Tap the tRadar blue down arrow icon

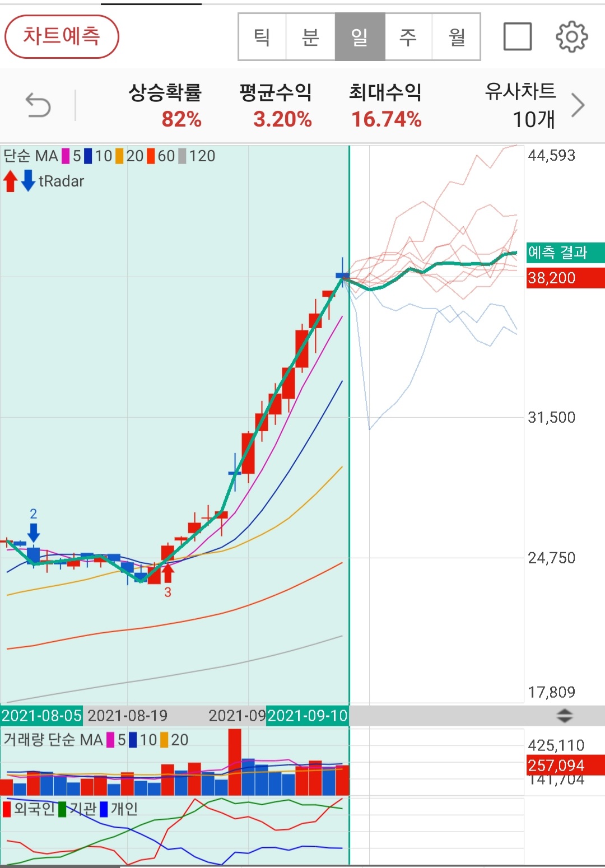28,181
